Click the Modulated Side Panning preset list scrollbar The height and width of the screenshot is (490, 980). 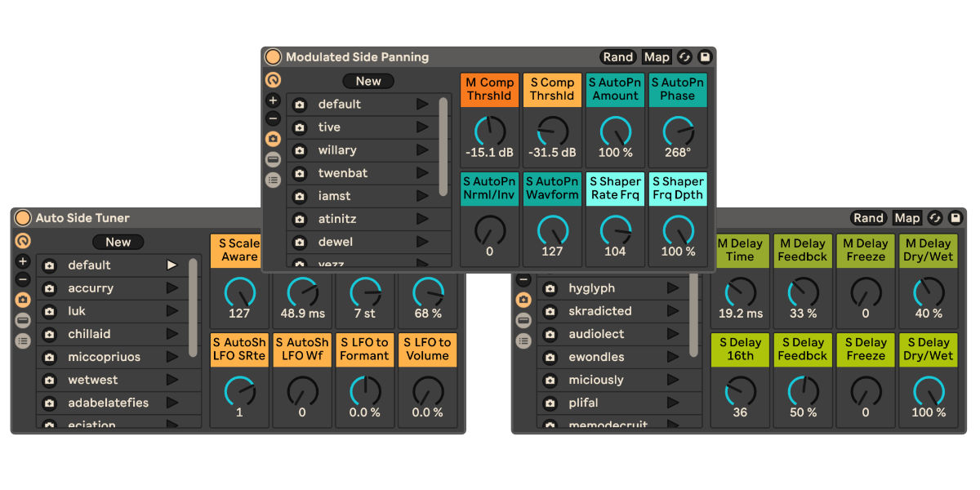[443, 145]
